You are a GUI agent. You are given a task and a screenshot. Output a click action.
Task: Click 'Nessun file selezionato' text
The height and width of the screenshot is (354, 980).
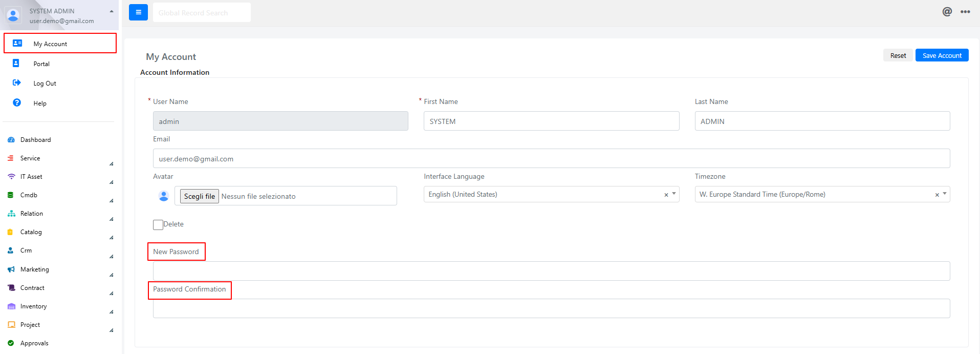point(258,196)
